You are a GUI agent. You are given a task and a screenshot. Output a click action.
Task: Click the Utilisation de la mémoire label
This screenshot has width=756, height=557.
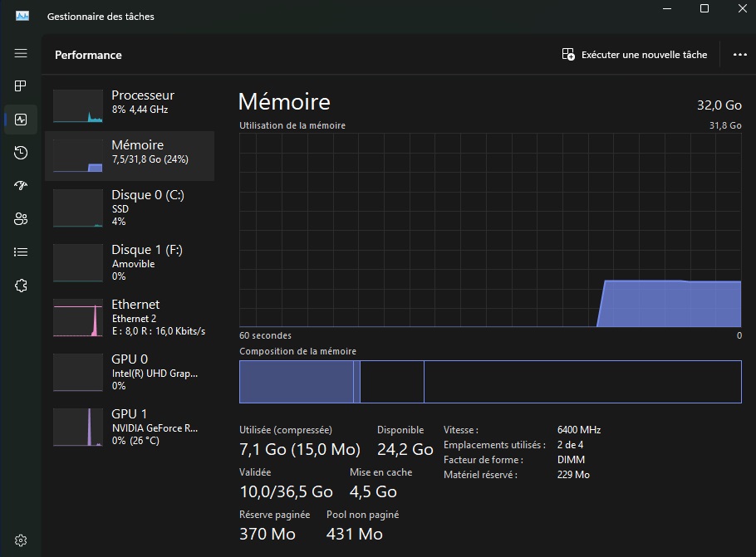[x=292, y=125]
